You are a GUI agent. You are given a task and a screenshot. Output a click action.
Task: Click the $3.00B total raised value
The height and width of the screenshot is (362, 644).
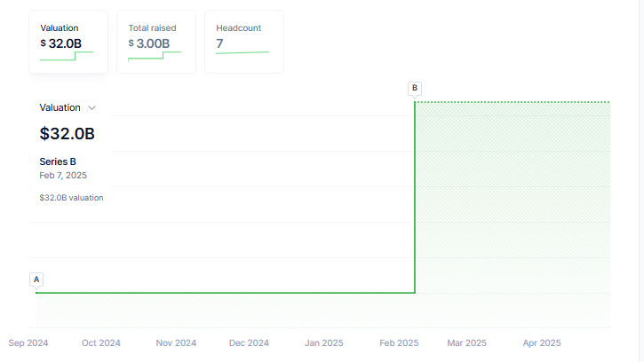(x=149, y=43)
